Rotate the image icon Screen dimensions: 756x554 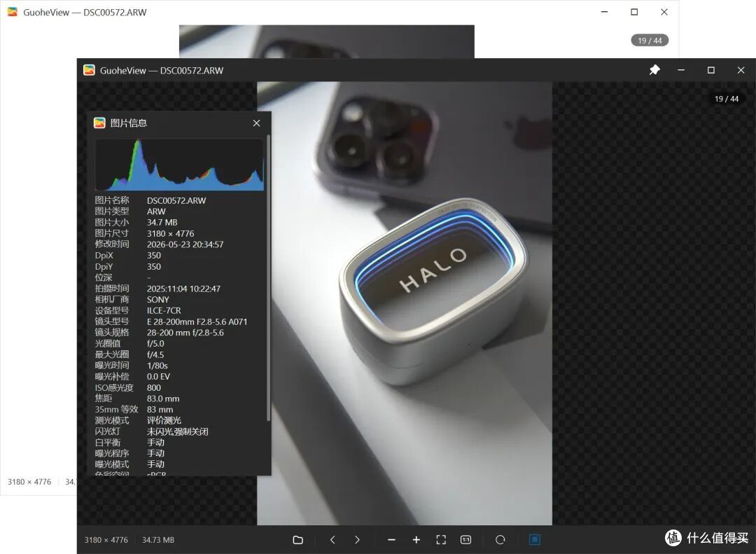tap(500, 539)
